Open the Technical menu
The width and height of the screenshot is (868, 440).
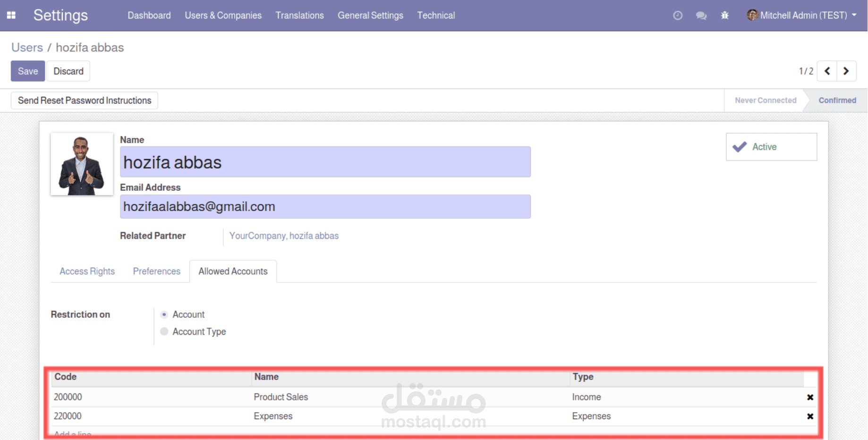click(436, 16)
